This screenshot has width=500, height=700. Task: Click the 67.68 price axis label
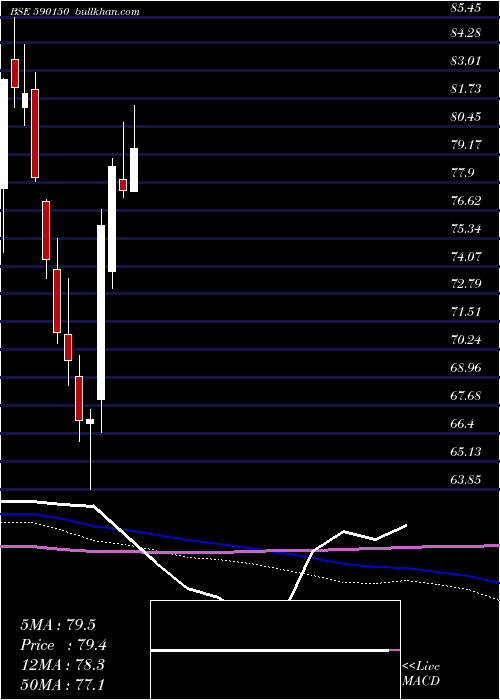coord(466,396)
